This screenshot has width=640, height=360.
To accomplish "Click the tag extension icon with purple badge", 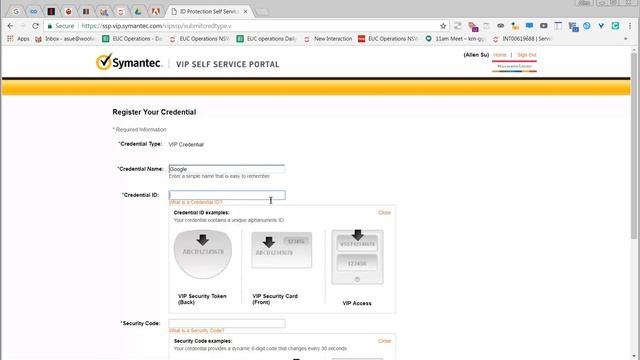I will pos(473,26).
